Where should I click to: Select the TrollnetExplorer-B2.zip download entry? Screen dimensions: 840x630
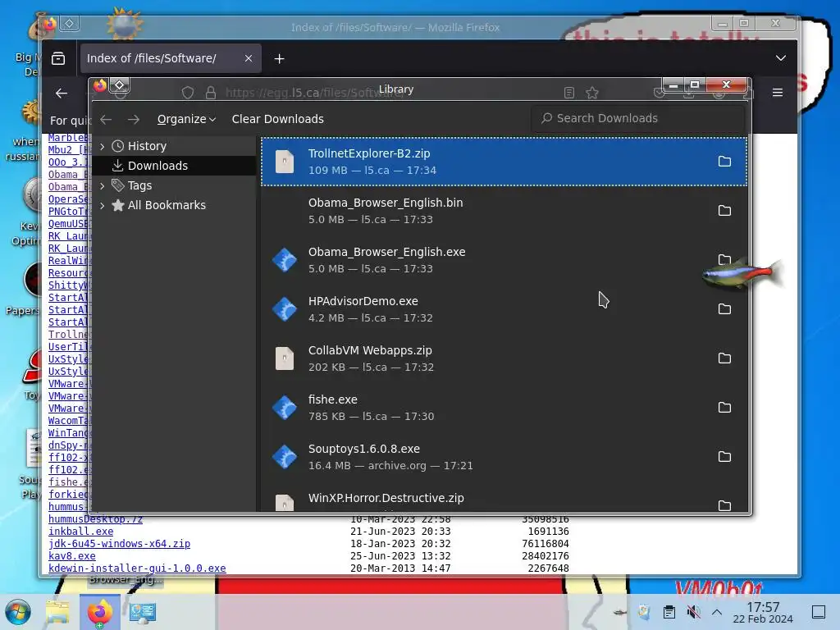(x=504, y=162)
